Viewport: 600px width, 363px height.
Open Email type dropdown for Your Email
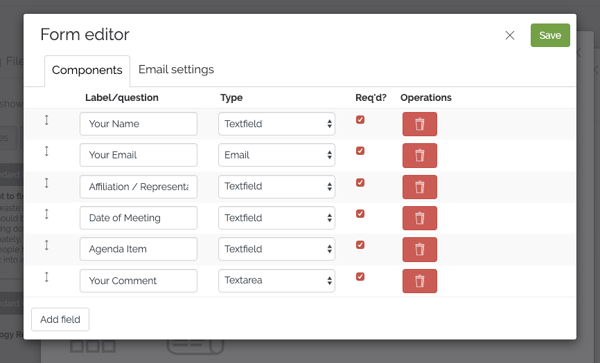click(x=277, y=155)
